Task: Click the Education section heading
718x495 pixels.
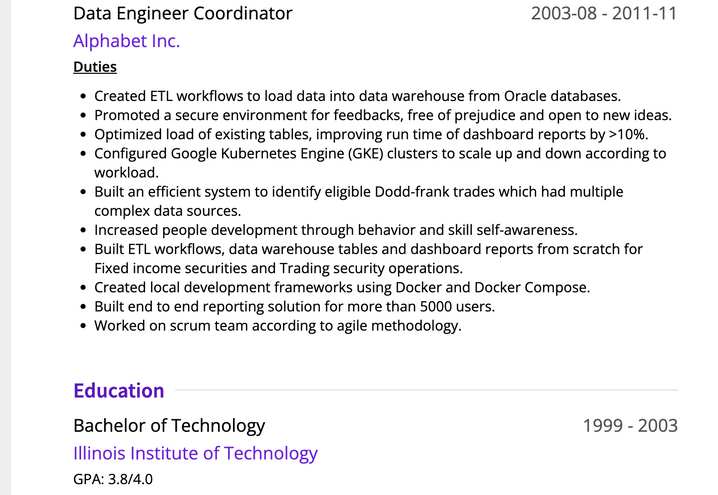Action: click(119, 391)
